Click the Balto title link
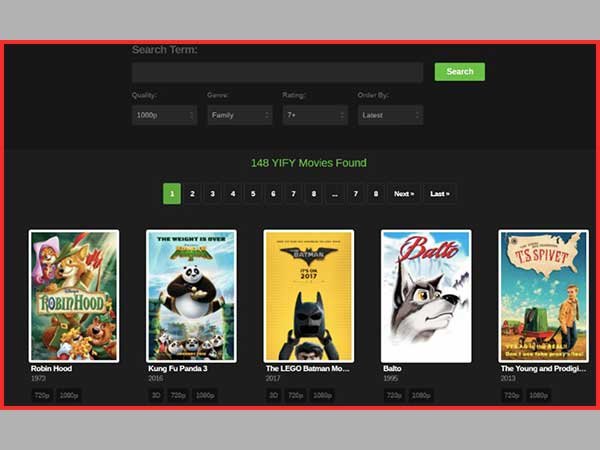This screenshot has width=600, height=450. pos(392,368)
